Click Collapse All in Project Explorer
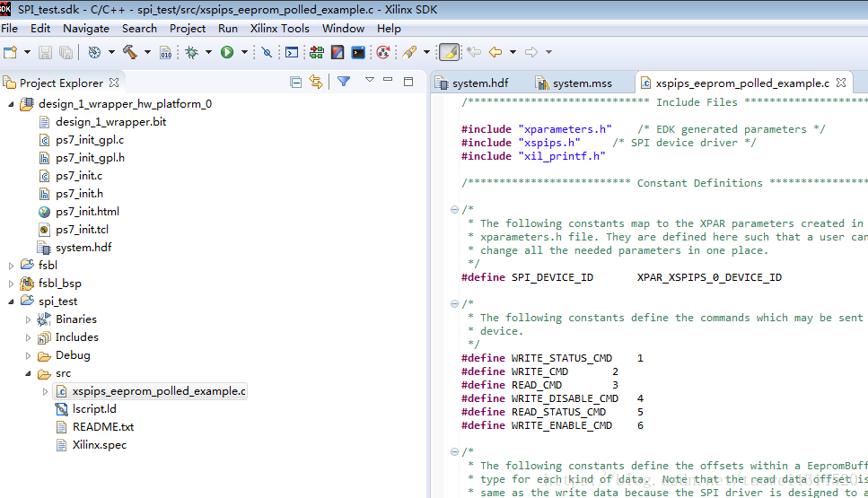The image size is (868, 498). tap(296, 83)
